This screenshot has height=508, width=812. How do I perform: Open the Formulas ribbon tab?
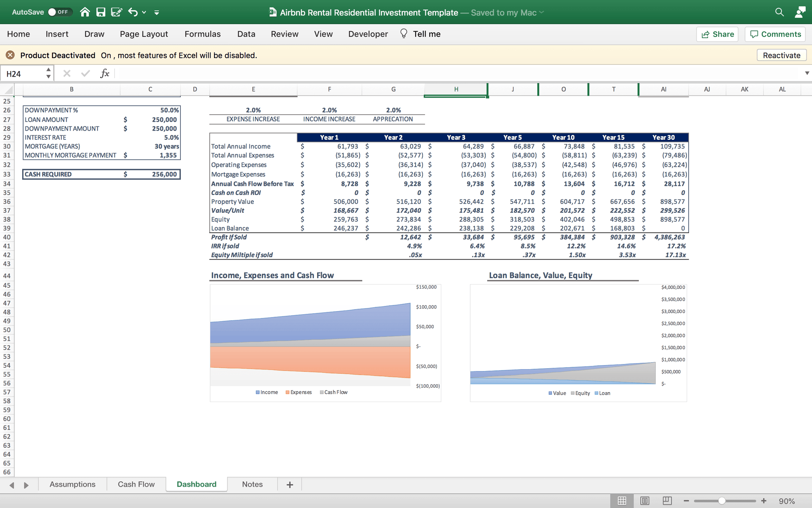pos(202,34)
